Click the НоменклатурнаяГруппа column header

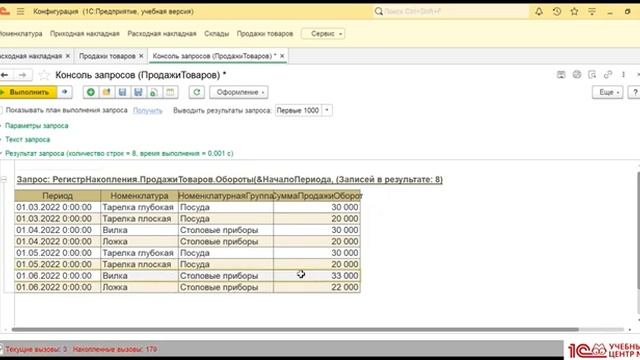point(226,196)
